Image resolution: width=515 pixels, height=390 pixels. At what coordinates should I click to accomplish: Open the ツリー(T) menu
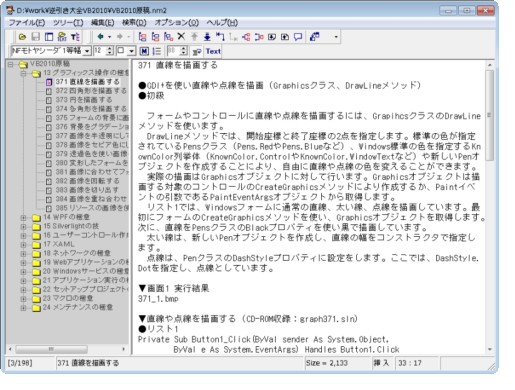pos(68,22)
